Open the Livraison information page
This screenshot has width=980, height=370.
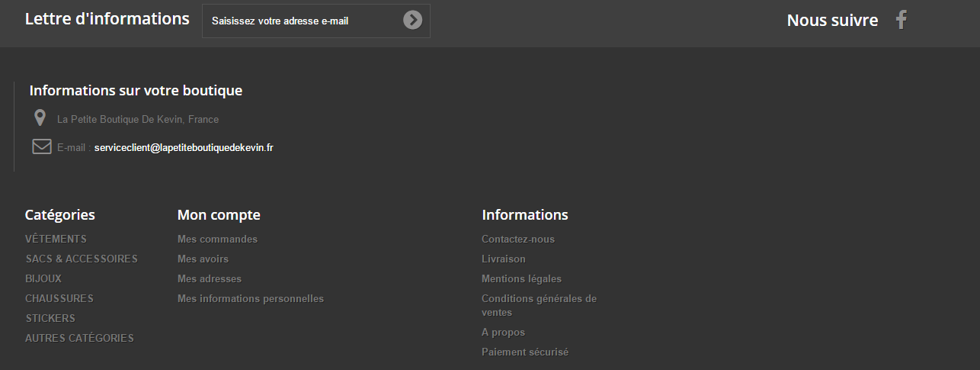504,259
